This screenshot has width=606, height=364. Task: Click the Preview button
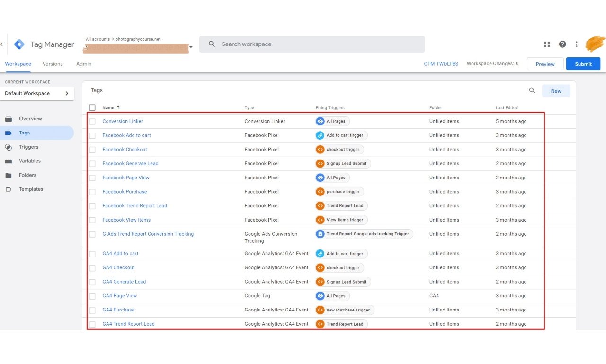(545, 64)
